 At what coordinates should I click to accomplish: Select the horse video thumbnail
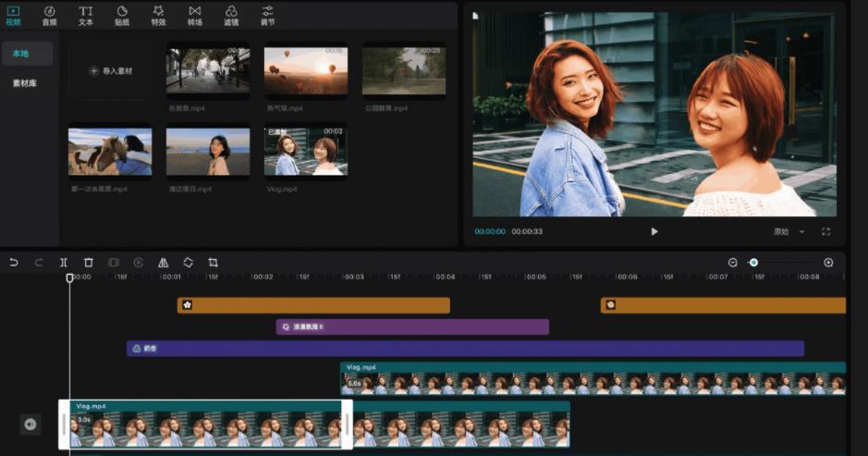110,152
